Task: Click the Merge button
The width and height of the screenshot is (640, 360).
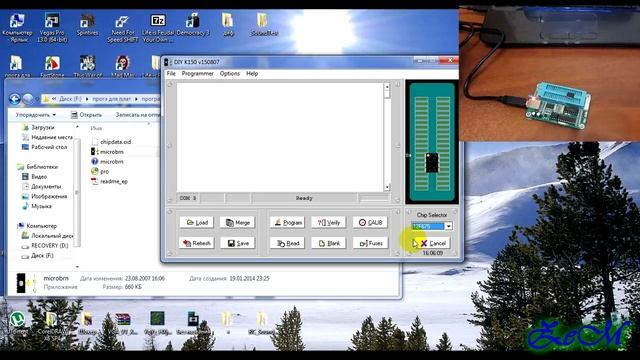Action: pos(238,222)
